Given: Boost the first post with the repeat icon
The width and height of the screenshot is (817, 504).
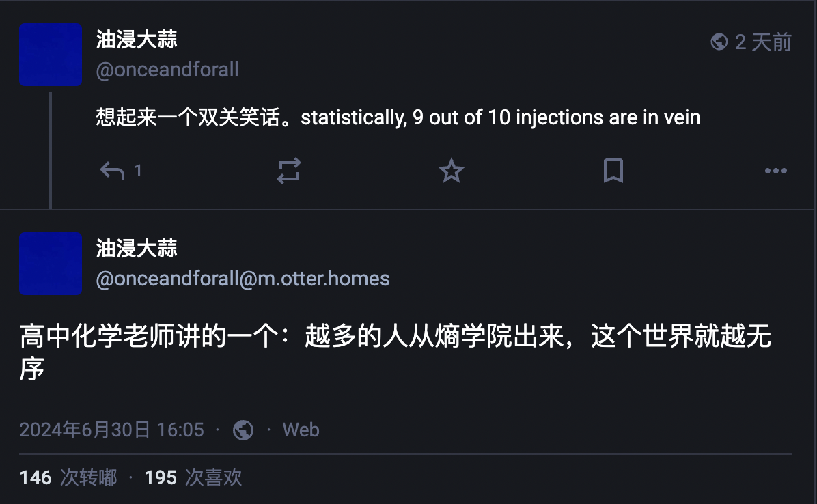Looking at the screenshot, I should 289,171.
